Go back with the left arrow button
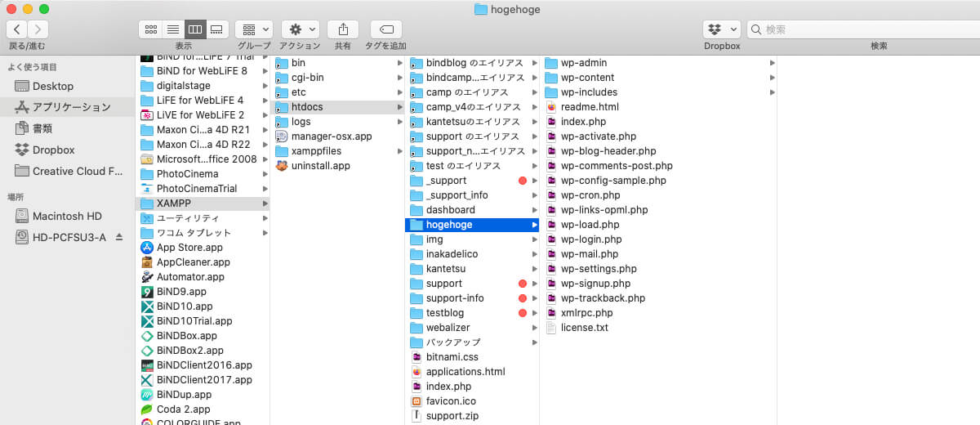This screenshot has width=980, height=425. 17,29
